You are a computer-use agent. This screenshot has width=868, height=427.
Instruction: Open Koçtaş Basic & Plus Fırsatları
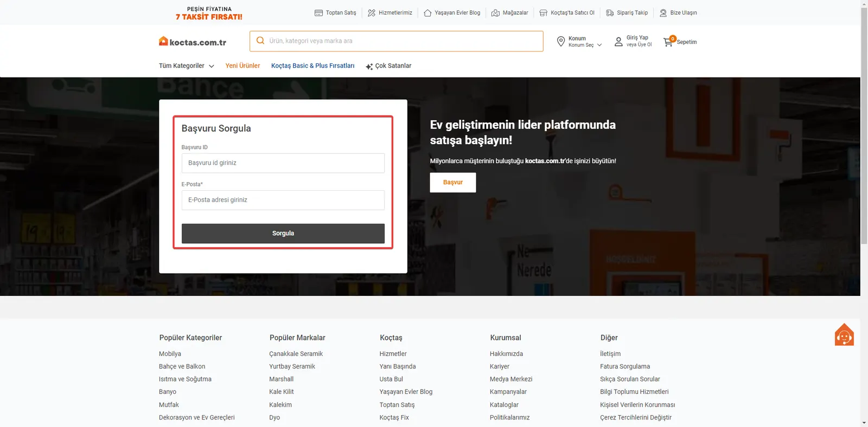tap(312, 66)
